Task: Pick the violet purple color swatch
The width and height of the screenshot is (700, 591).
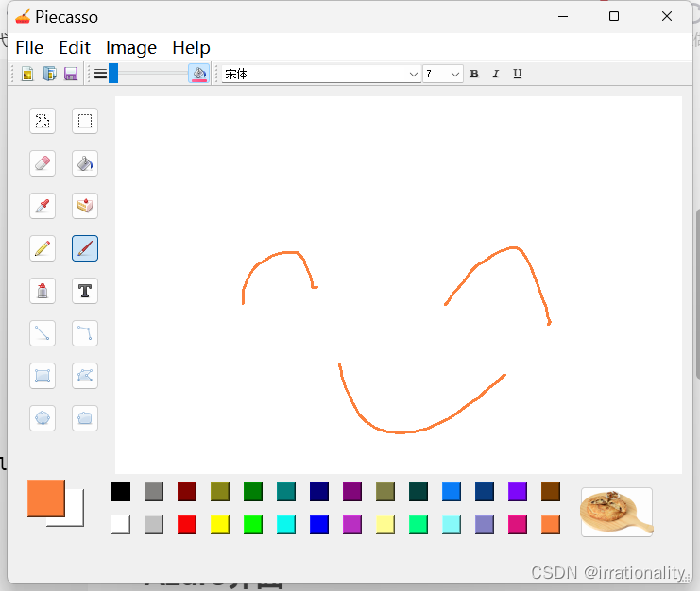Action: coord(518,492)
